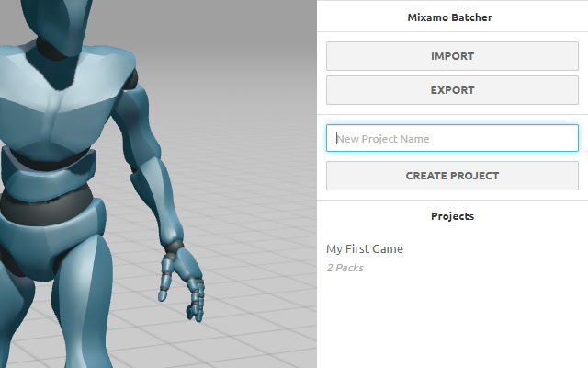The image size is (588, 368).
Task: Click the Mixamo Batcher title
Action: (x=449, y=17)
